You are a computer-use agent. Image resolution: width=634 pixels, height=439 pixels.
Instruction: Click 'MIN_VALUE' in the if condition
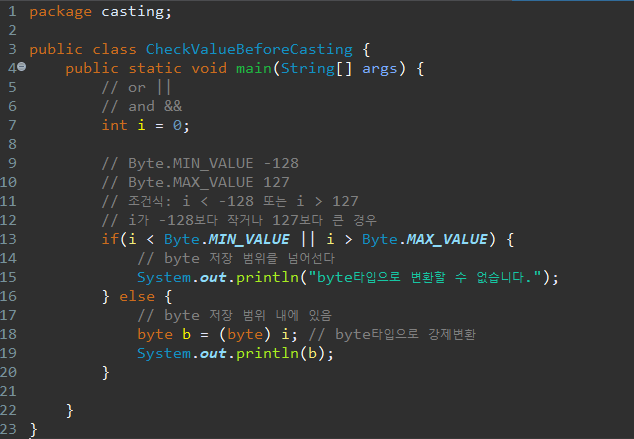tap(249, 239)
